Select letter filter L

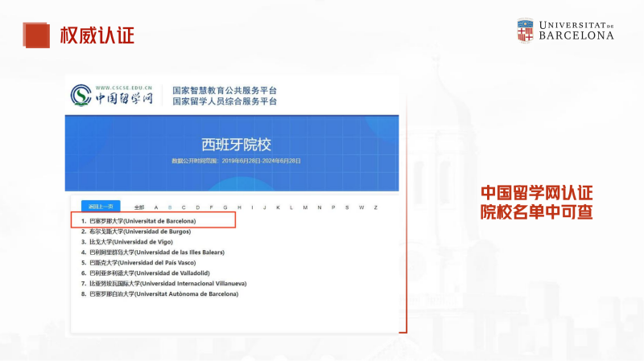[291, 207]
